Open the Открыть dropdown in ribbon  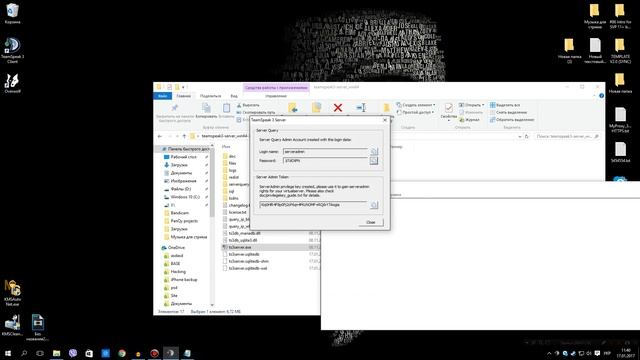pyautogui.click(x=471, y=105)
